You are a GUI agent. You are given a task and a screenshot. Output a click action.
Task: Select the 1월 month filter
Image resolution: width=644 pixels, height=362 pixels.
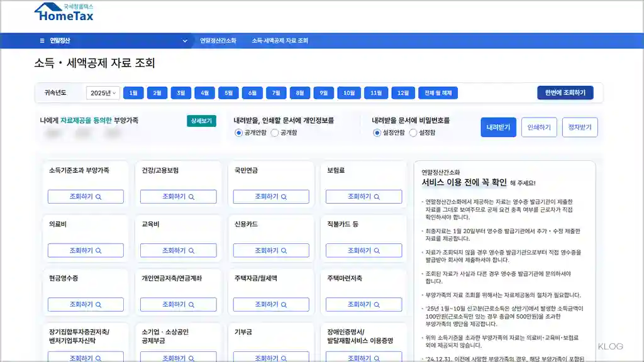[x=133, y=92]
